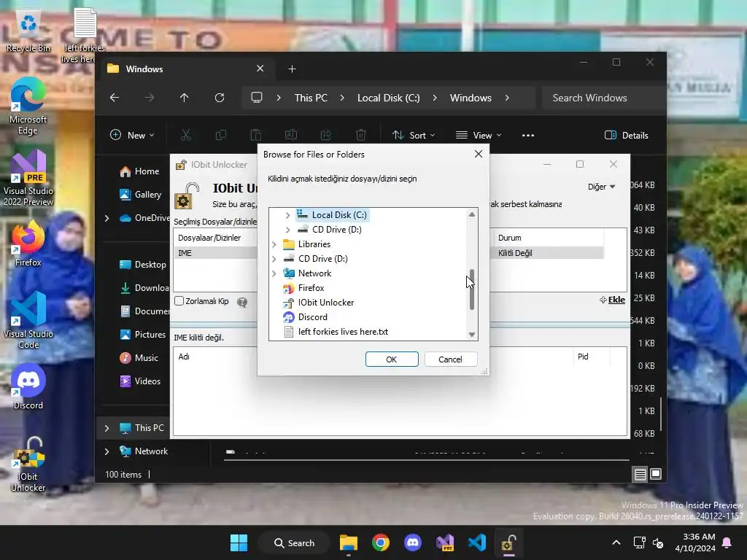Open Home in Explorer sidebar
Screen dimensions: 747x560
coord(139,171)
